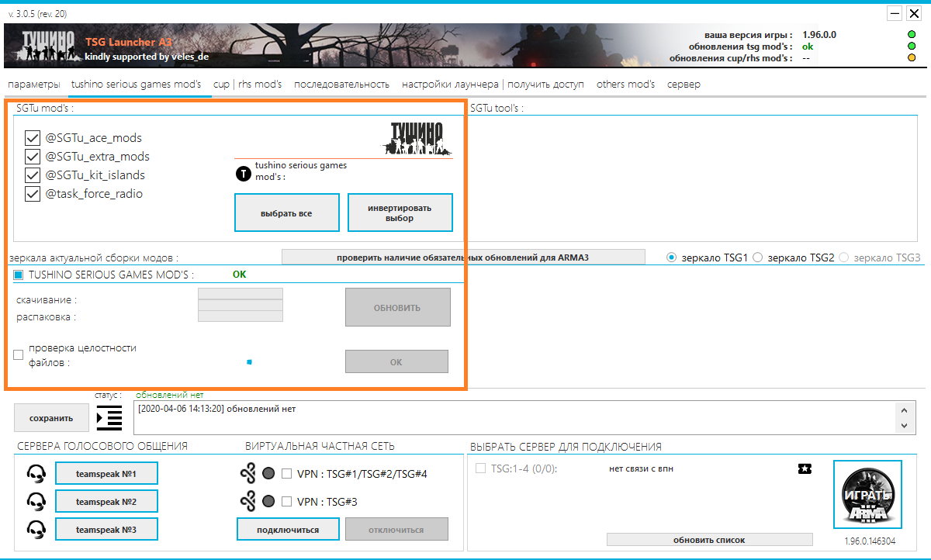Screen dimensions: 931x560
Task: Click status log scroll down arrow
Action: tap(903, 425)
